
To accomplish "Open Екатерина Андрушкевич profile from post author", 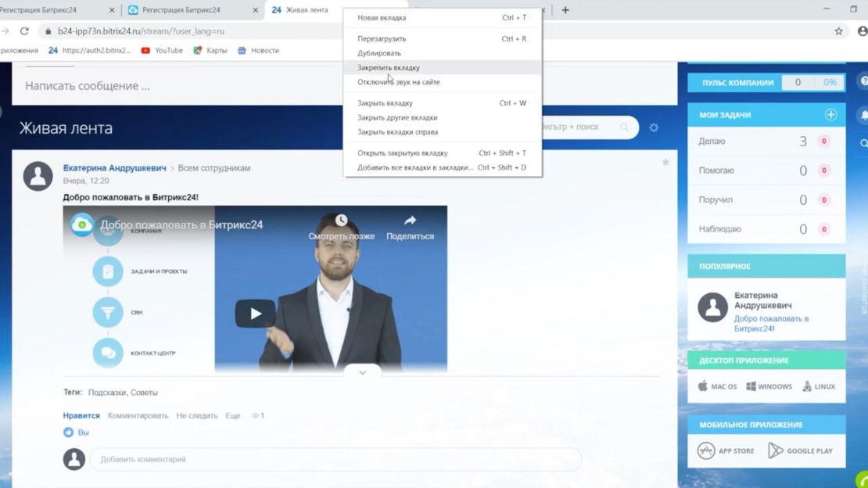I will point(115,168).
